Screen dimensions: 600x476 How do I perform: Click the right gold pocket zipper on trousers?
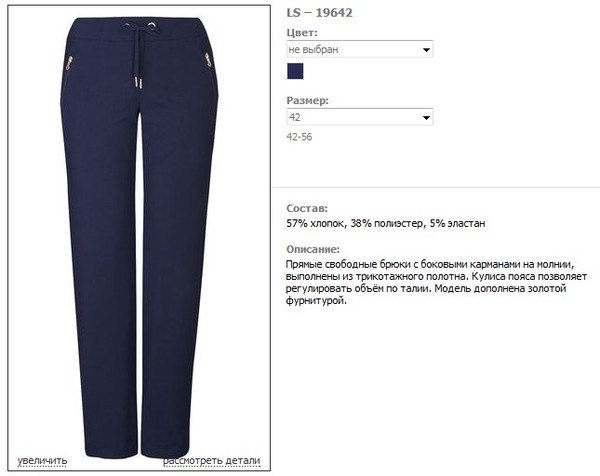coord(208,60)
